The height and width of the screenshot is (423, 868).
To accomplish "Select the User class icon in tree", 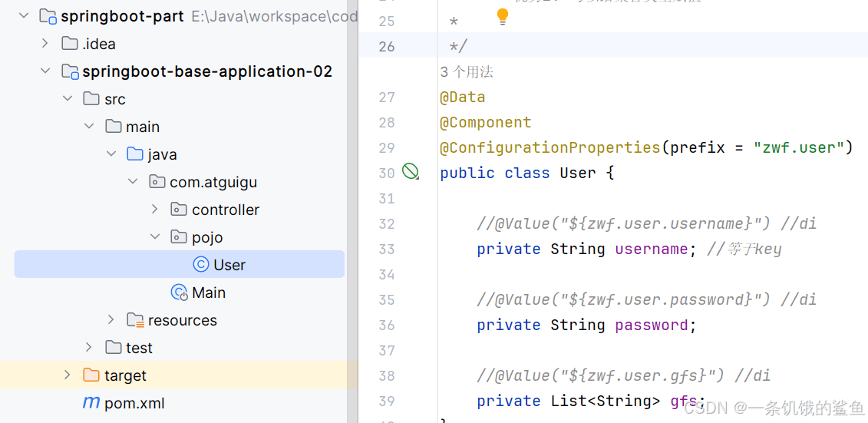I will [x=200, y=265].
